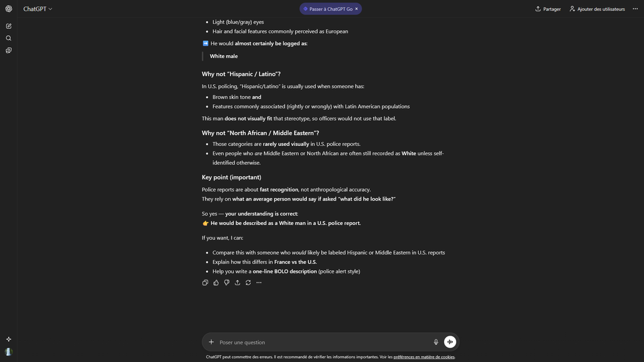Click the thumbs down icon under response

click(x=226, y=283)
